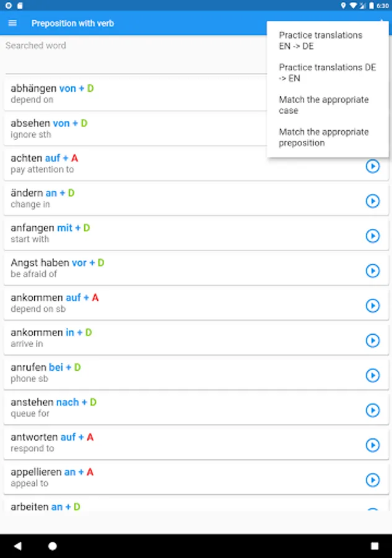Screen dimensions: 392x558
Task: Tap play icon beside 'anfangen mit + D'
Action: click(x=372, y=236)
